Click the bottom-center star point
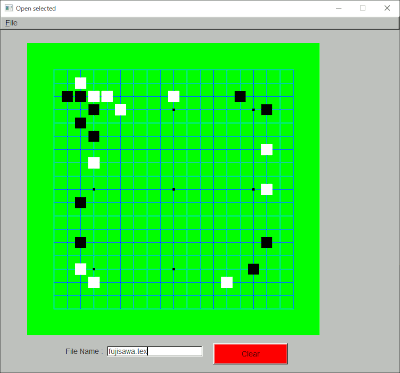 pyautogui.click(x=174, y=269)
